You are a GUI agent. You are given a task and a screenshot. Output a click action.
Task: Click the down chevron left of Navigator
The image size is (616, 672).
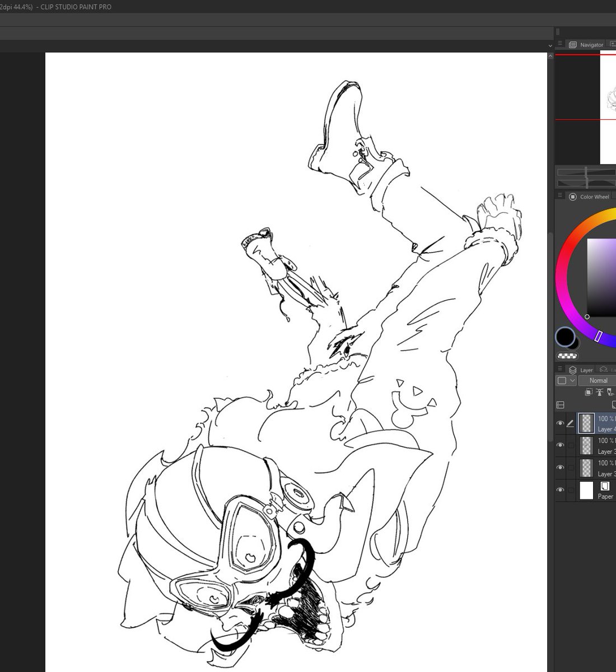(550, 45)
